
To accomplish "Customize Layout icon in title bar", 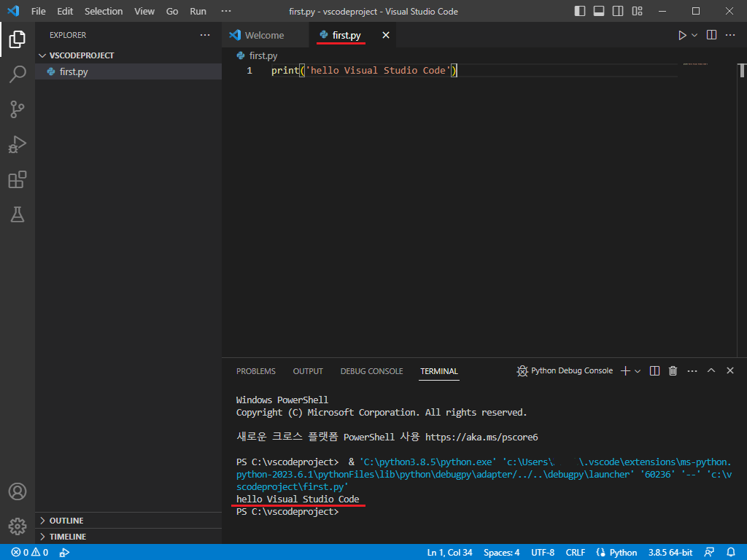I will click(637, 11).
